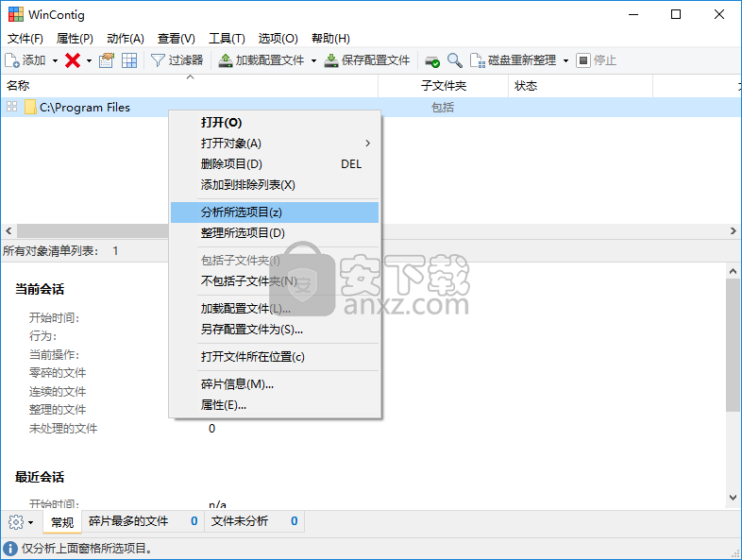Viewport: 742px width, 560px height.
Task: Click the 未处理的文件 label
Action: tap(63, 429)
